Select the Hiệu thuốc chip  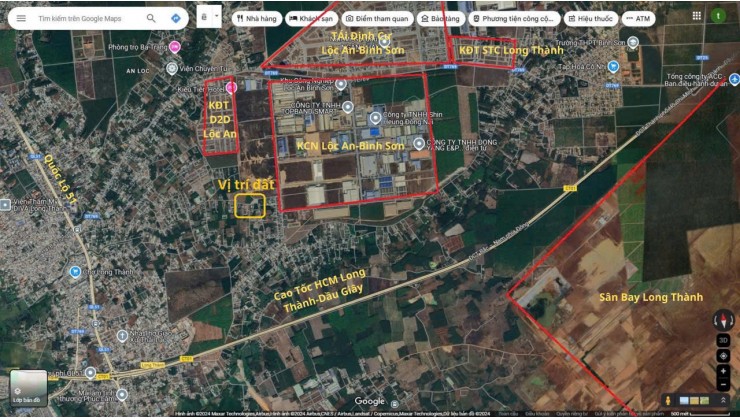591,19
